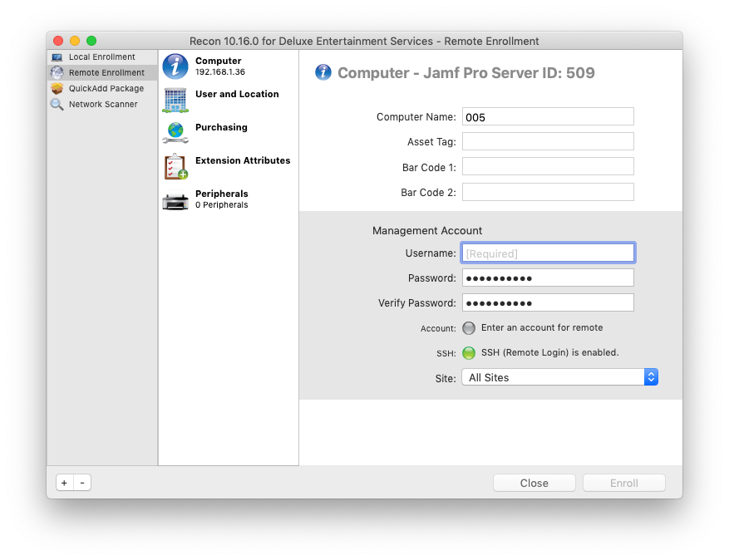Click the QuickAdd Package box icon
729x560 pixels.
57,88
